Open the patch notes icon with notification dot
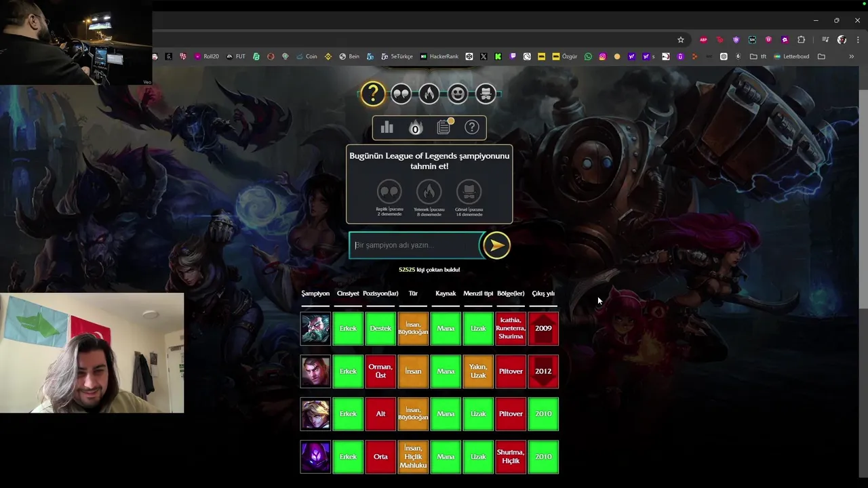The height and width of the screenshot is (488, 868). [x=444, y=127]
